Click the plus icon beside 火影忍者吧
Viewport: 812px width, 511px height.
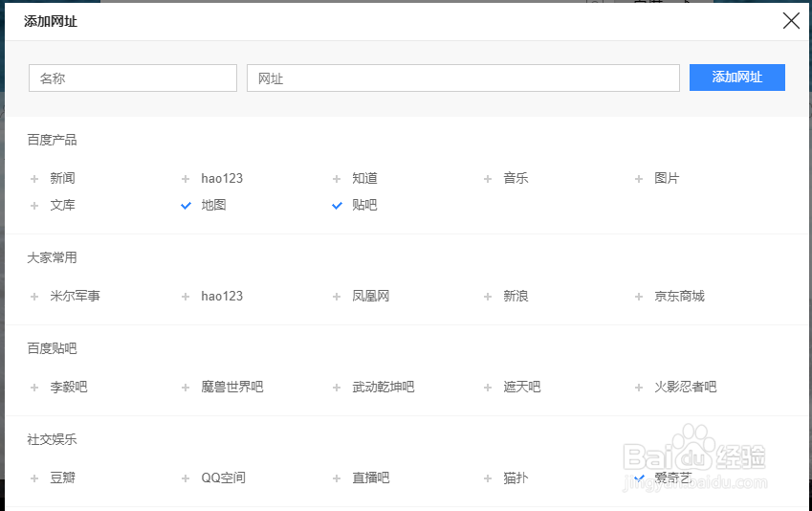point(639,388)
